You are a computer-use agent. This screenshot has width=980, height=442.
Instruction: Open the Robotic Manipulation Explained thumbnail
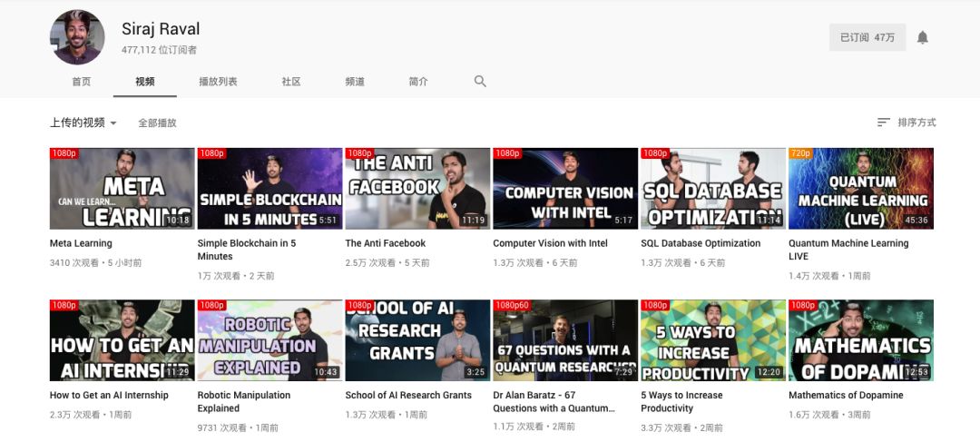point(270,340)
